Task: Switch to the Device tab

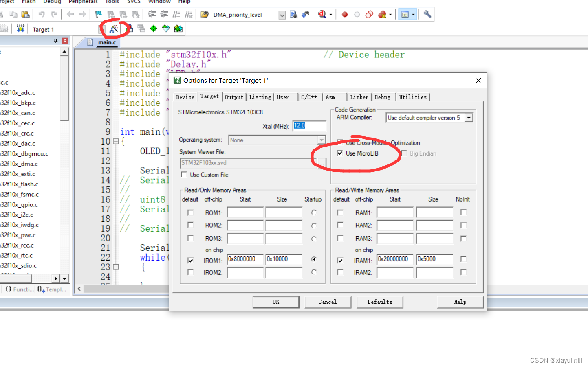Action: click(x=185, y=97)
